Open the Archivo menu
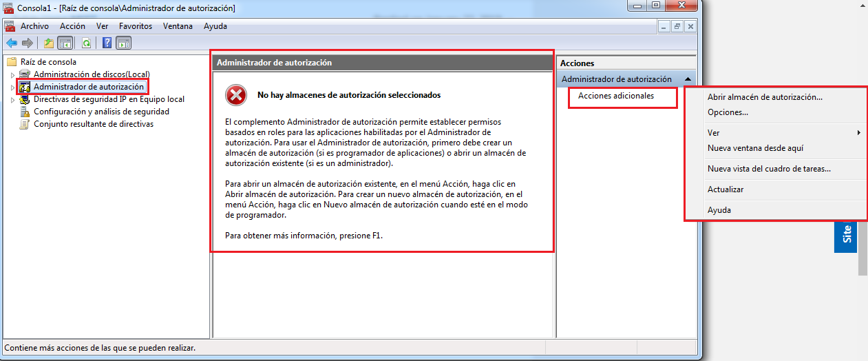 (34, 26)
